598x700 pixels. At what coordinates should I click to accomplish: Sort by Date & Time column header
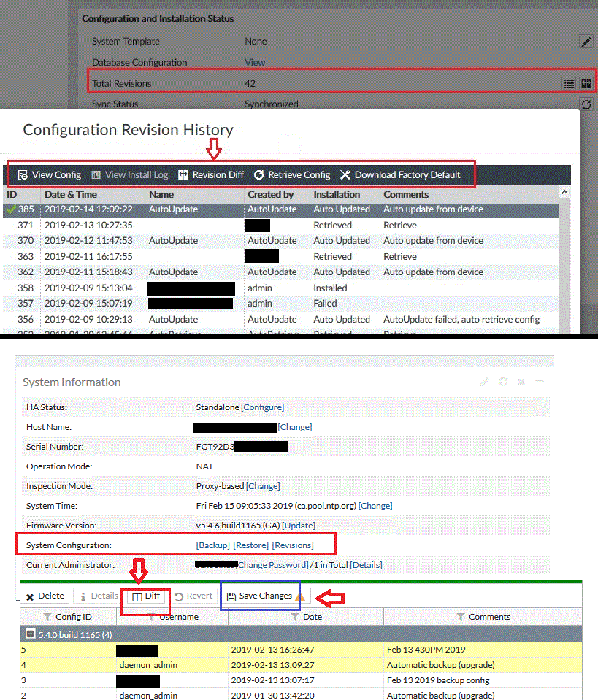coord(71,195)
